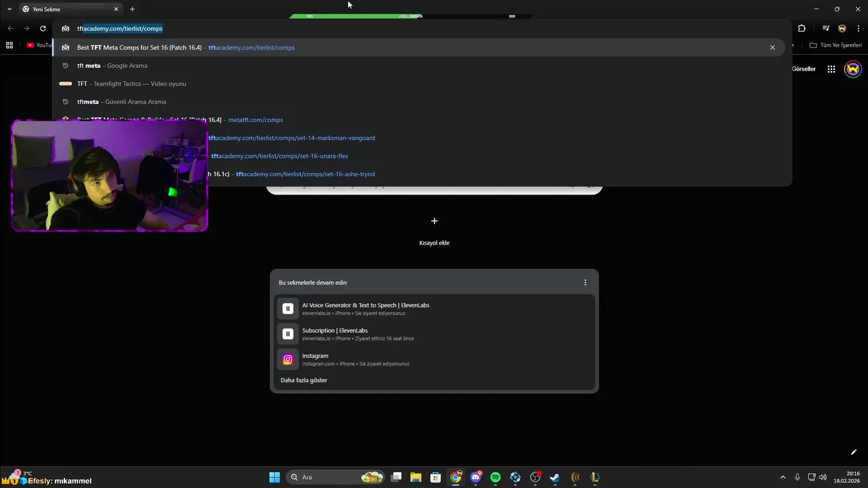Image resolution: width=868 pixels, height=488 pixels.
Task: Open Subscription ElevenLabs entry
Action: tap(434, 333)
